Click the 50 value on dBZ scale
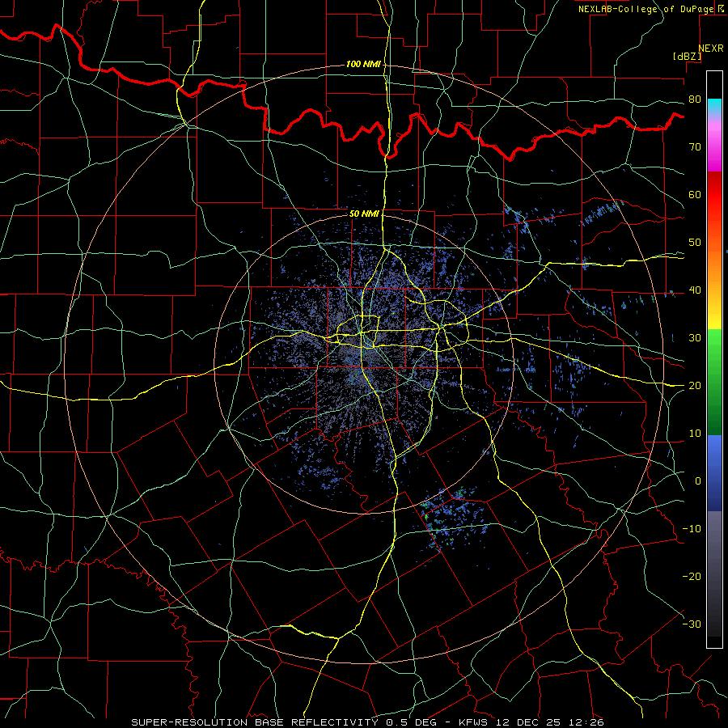 695,243
